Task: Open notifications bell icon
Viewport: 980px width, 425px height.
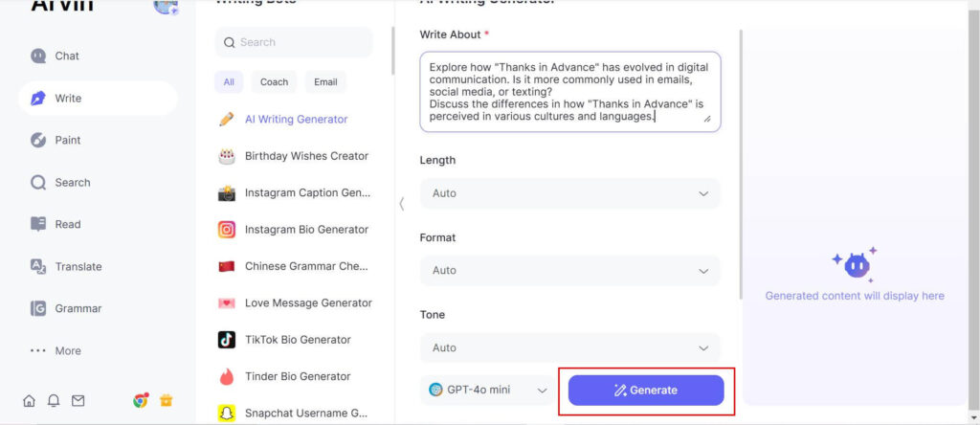Action: click(54, 401)
